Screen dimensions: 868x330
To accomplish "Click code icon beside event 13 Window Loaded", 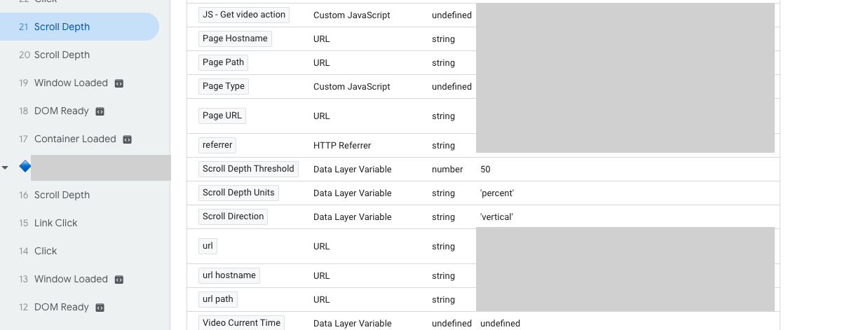I will click(x=119, y=280).
